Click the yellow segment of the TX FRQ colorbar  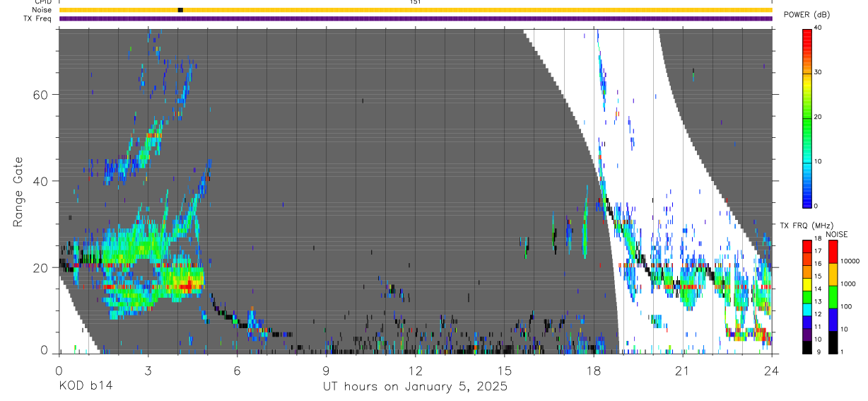(807, 284)
